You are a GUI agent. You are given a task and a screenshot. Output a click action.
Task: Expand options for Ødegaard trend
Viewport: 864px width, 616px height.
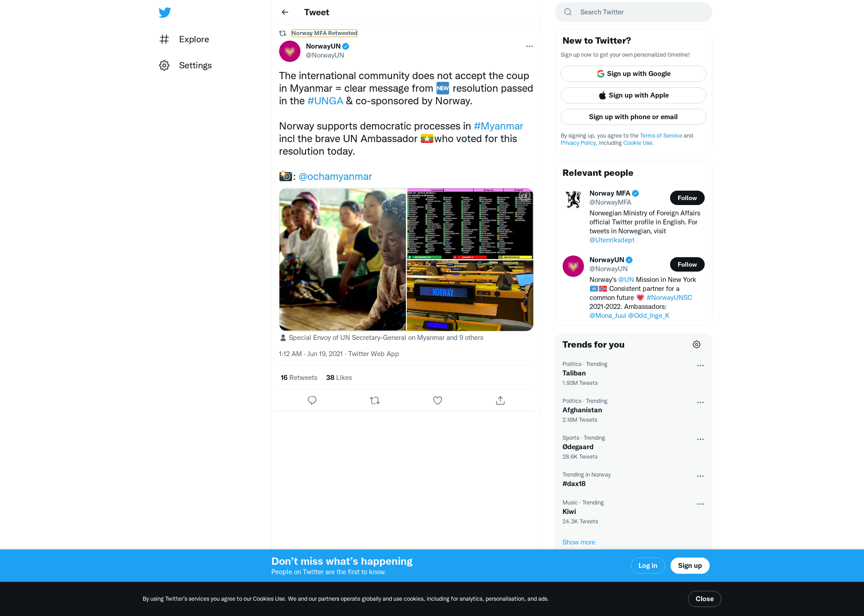(700, 439)
